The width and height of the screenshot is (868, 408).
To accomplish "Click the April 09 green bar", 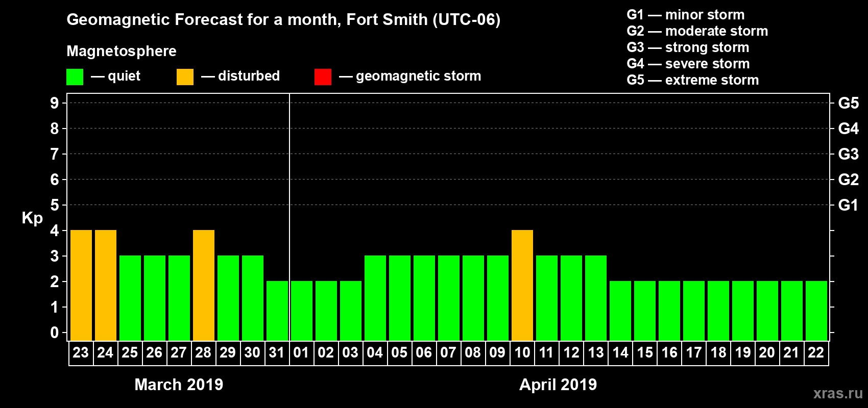I will point(498,298).
